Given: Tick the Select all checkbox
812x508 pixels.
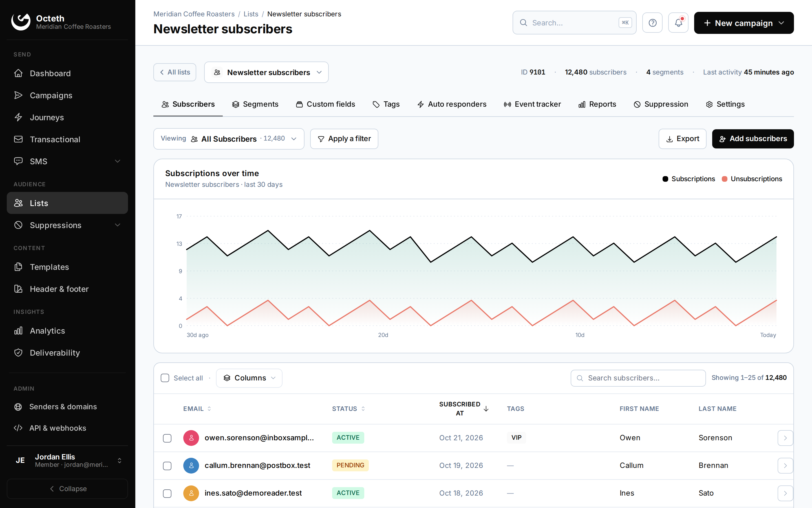Looking at the screenshot, I should (x=165, y=378).
